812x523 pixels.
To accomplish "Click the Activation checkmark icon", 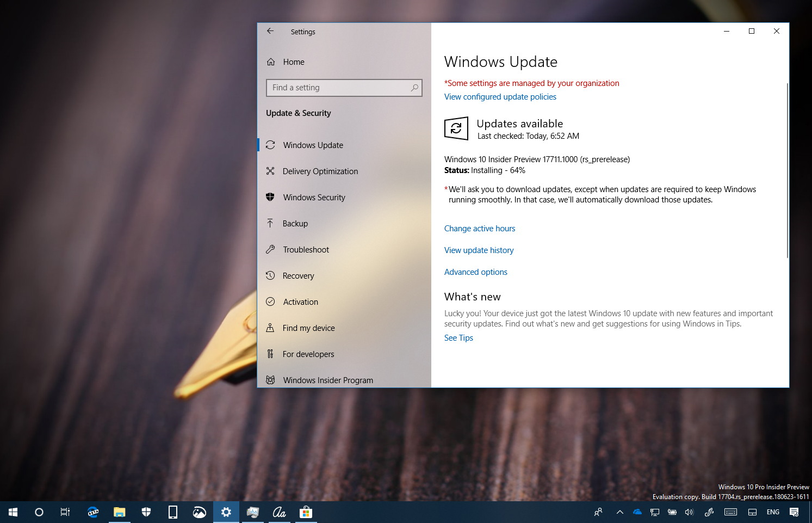I will (x=271, y=302).
